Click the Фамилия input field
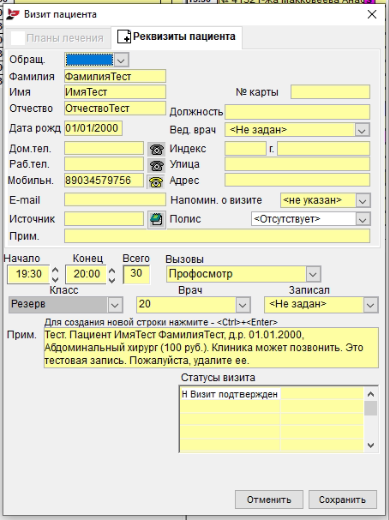Image resolution: width=389 pixels, height=520 pixels. (x=115, y=76)
